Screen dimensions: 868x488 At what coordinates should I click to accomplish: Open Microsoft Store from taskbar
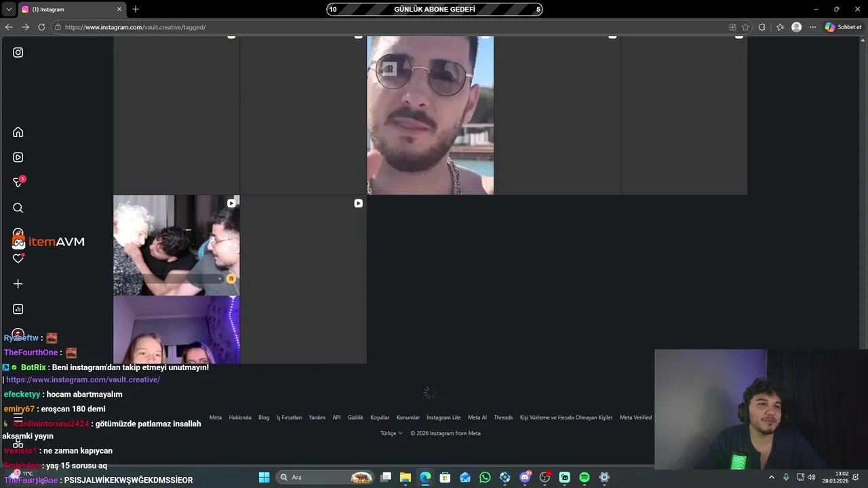(x=445, y=477)
